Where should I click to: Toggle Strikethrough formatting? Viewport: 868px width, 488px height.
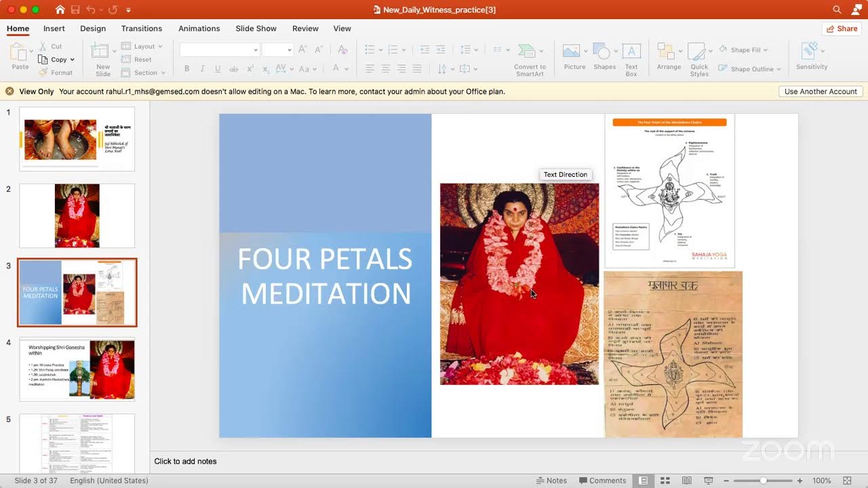(x=234, y=68)
